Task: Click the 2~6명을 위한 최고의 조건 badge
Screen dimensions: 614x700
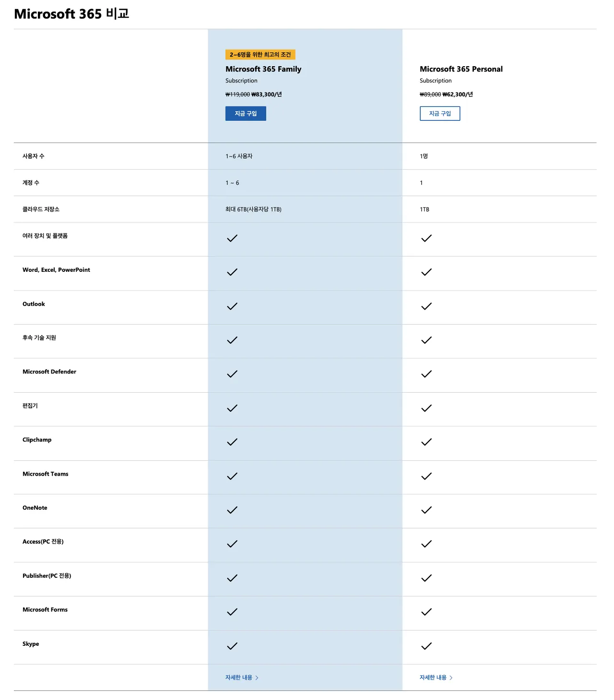Action: tap(260, 55)
